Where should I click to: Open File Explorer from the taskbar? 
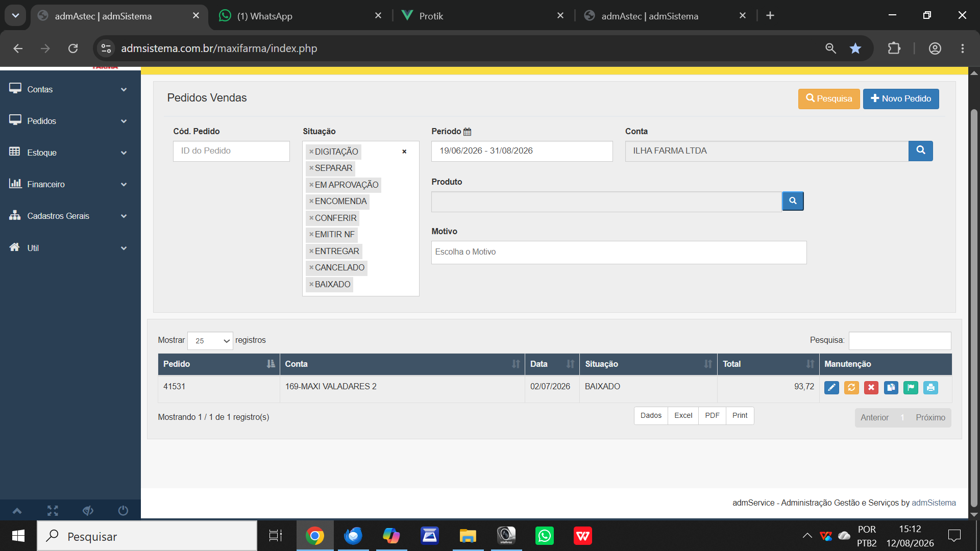point(468,536)
